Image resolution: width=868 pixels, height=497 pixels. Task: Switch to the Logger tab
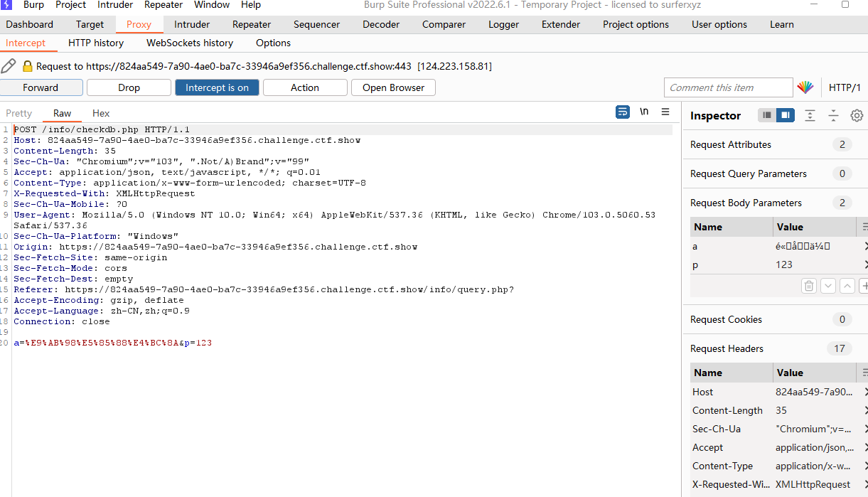coord(503,24)
